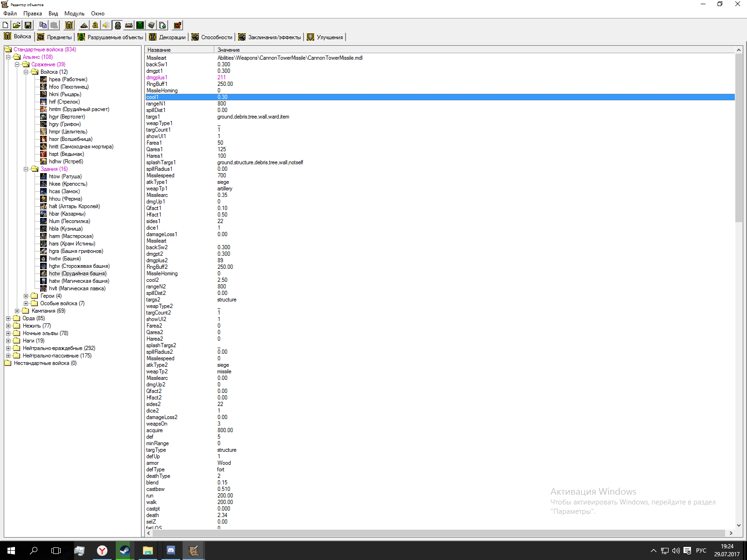The height and width of the screenshot is (560, 747).
Task: Select the rangeN1 property row
Action: tap(440, 104)
